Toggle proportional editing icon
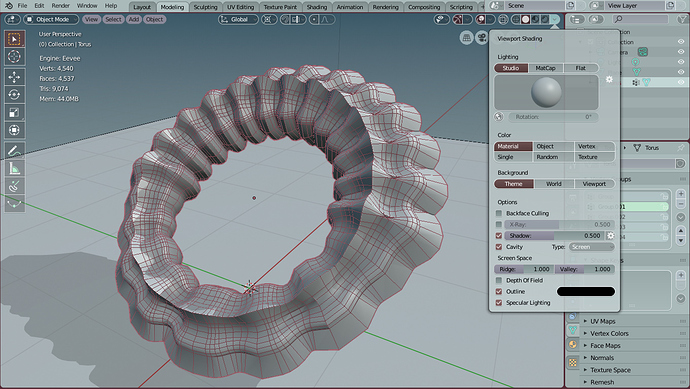The width and height of the screenshot is (690, 389). 314,19
